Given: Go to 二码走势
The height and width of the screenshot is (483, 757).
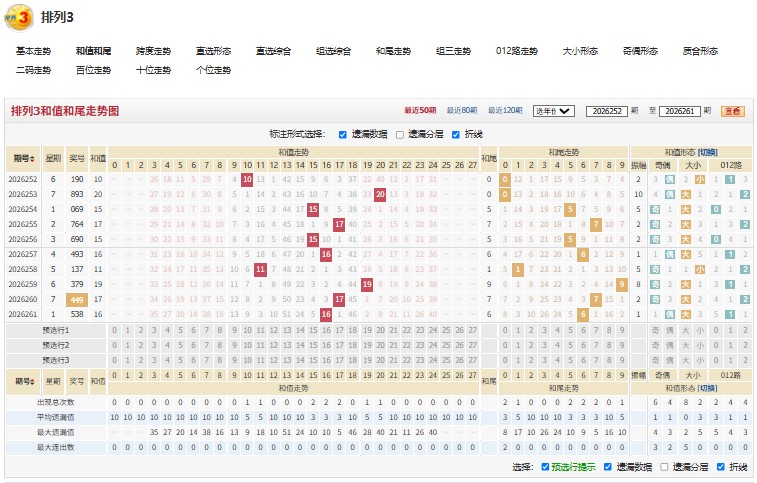Looking at the screenshot, I should coord(33,70).
